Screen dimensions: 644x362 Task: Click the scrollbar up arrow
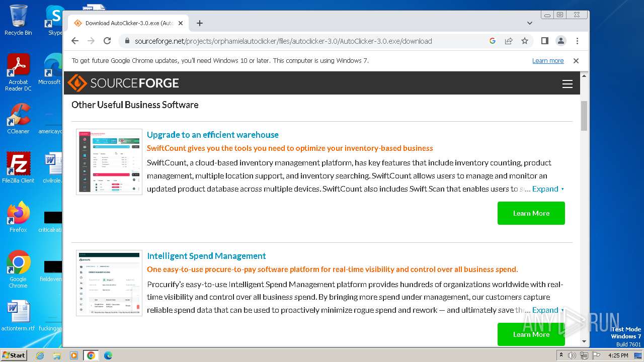point(584,75)
